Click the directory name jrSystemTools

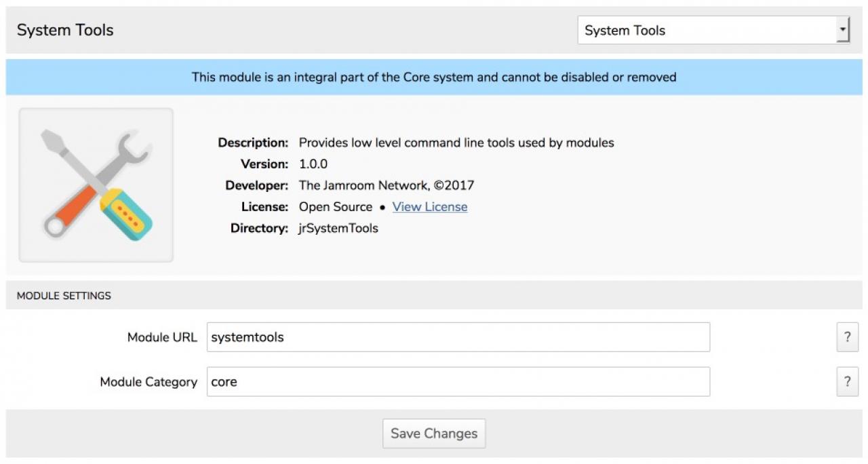[338, 228]
